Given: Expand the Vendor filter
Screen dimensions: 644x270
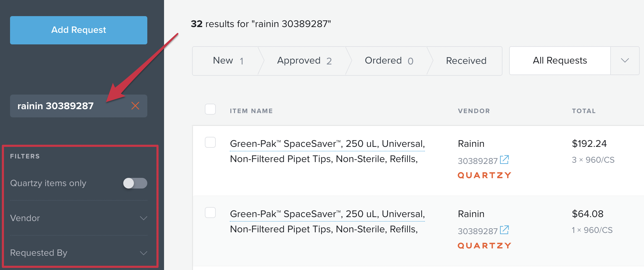Looking at the screenshot, I should (79, 218).
